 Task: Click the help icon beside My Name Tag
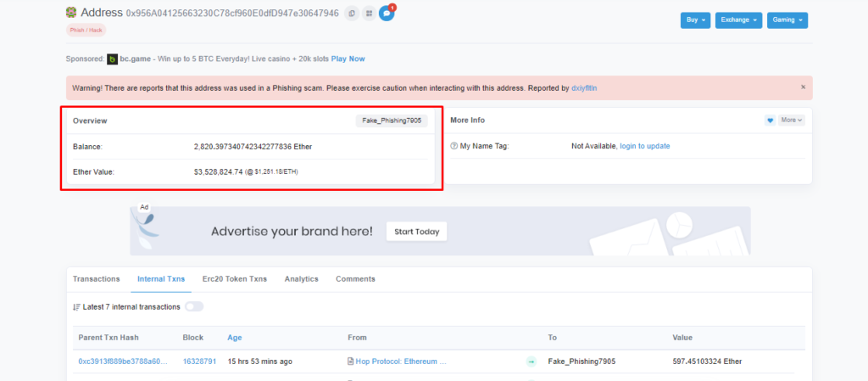pyautogui.click(x=454, y=146)
